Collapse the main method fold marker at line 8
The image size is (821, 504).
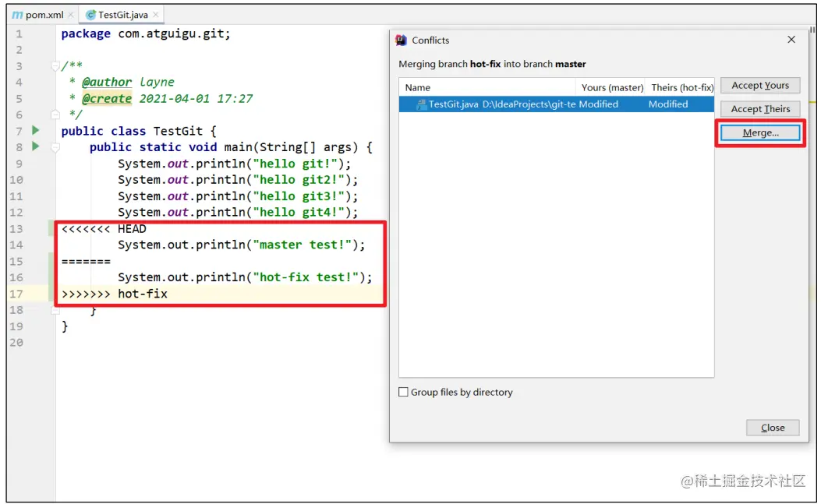55,147
